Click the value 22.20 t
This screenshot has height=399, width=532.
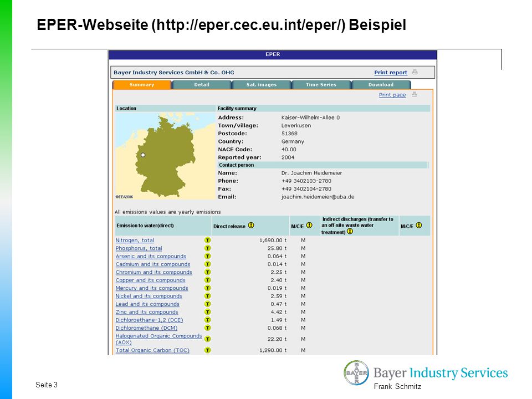point(277,339)
